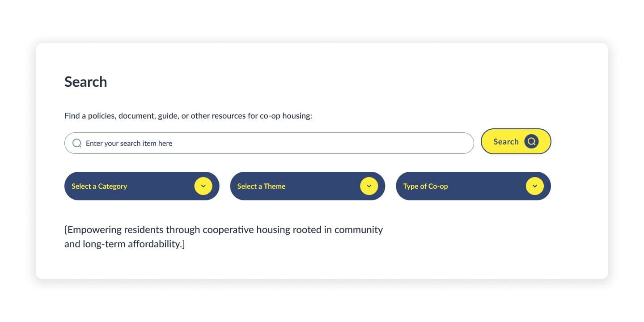The image size is (644, 322).
Task: Click the yellow chevron circle on Select a Category
Action: 203,186
